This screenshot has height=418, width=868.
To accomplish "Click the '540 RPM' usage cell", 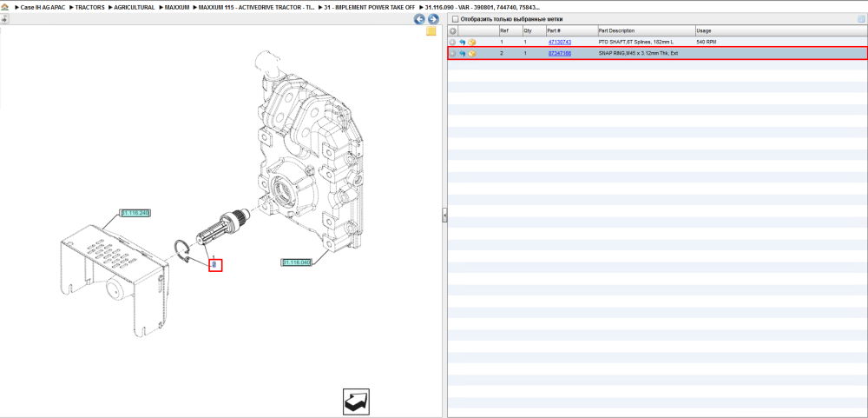I will click(x=707, y=42).
